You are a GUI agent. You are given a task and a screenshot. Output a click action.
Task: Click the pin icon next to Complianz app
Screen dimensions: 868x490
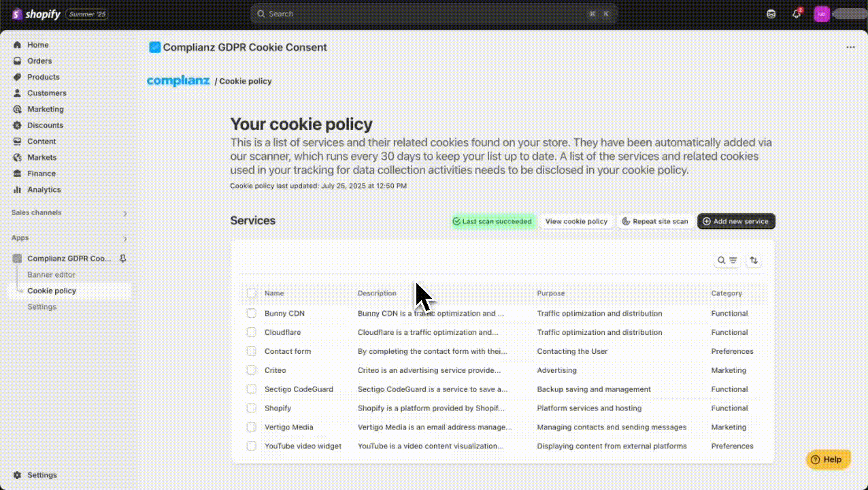pyautogui.click(x=123, y=259)
